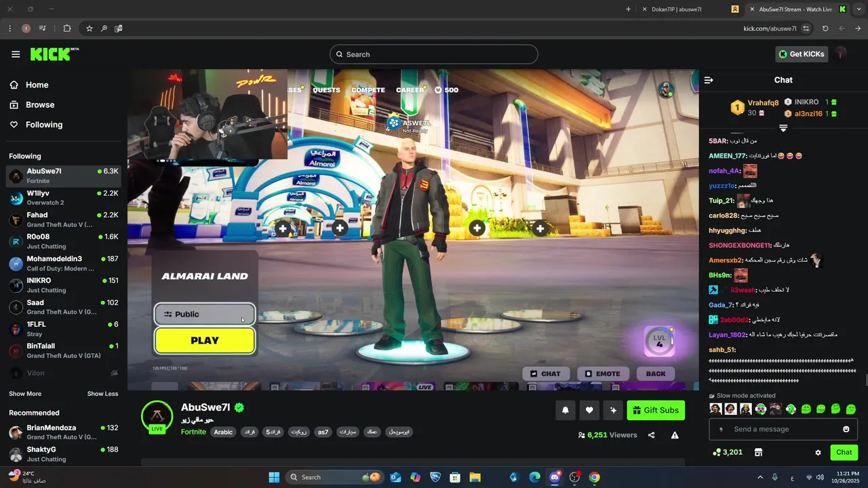Click the notification bell icon
868x488 pixels.
(565, 410)
